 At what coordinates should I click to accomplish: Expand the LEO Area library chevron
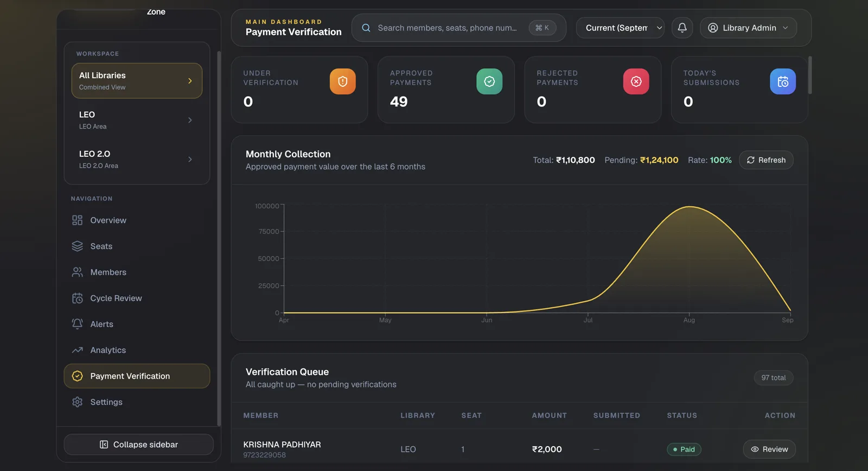(x=190, y=120)
